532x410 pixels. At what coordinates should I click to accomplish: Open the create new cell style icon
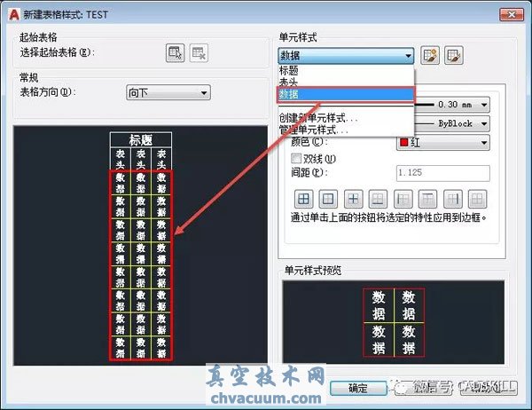click(430, 55)
